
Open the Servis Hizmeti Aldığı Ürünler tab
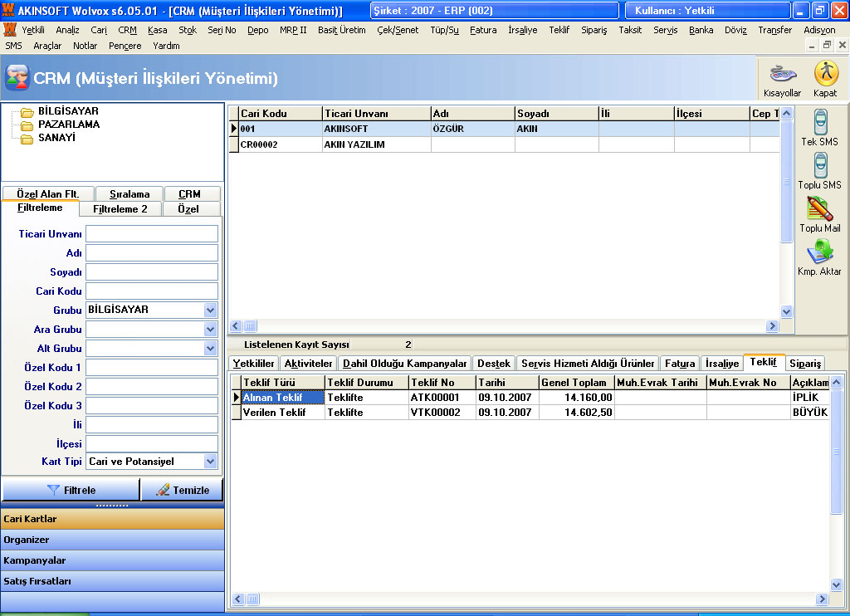[589, 364]
